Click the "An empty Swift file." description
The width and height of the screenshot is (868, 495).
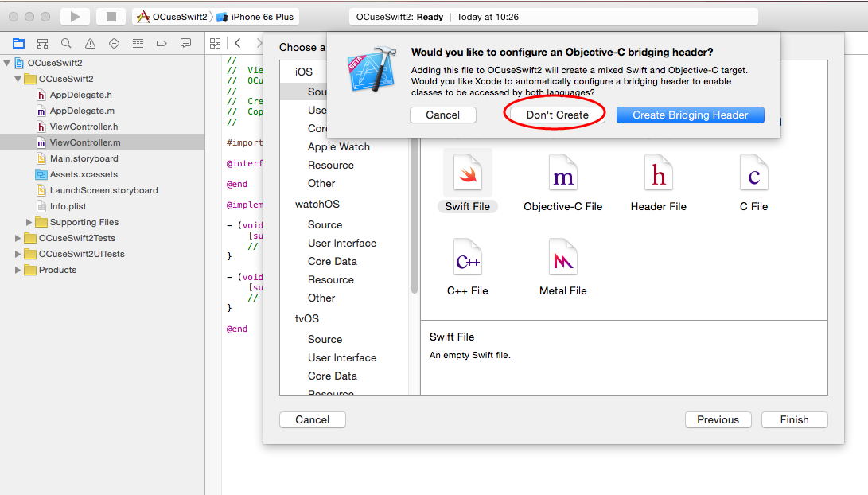click(470, 356)
